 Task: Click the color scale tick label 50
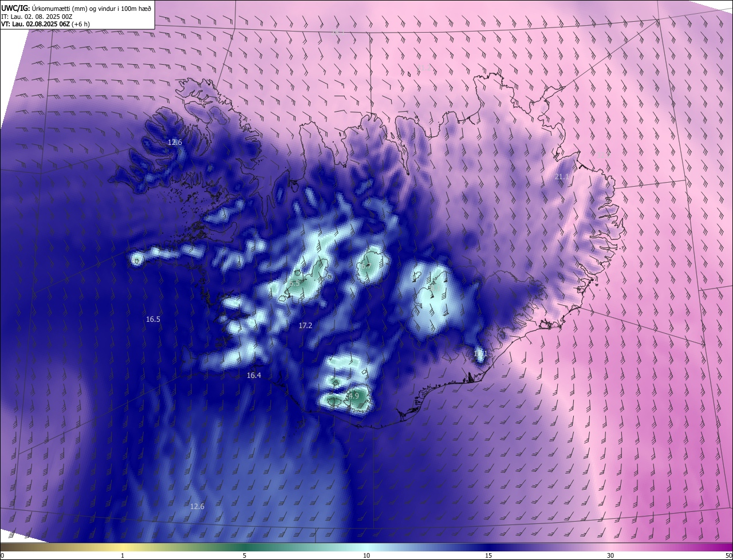(x=728, y=555)
